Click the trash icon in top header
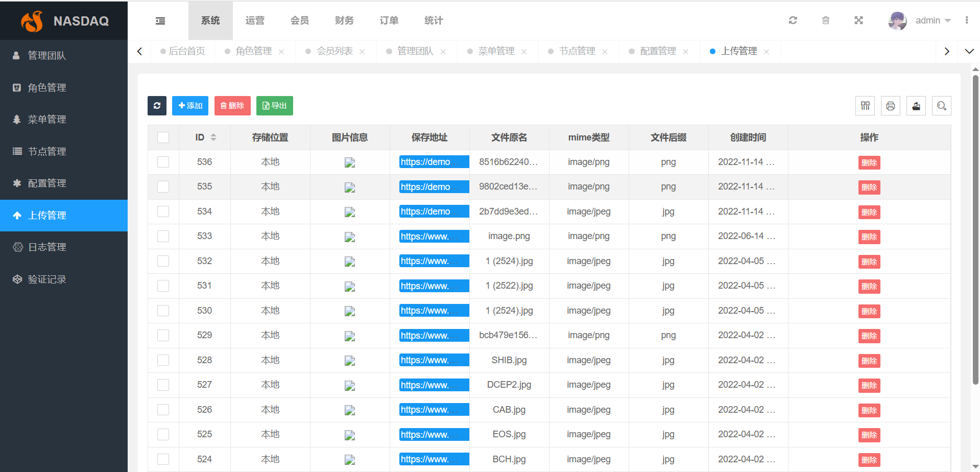The height and width of the screenshot is (472, 980). point(826,20)
